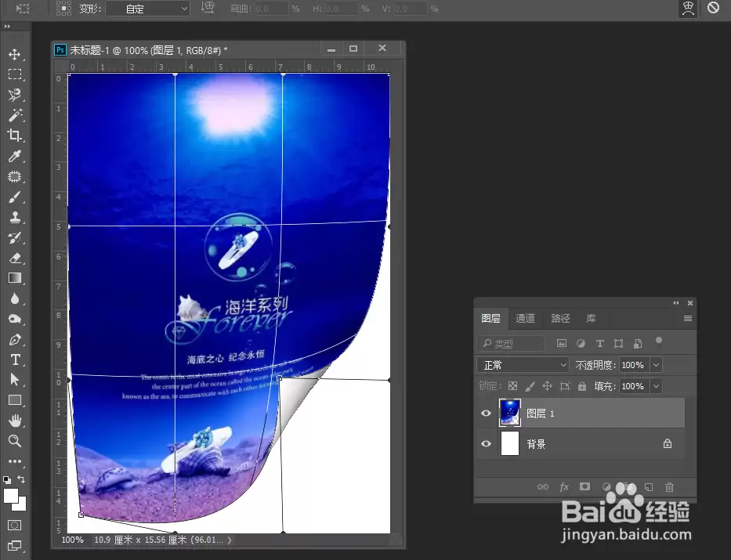Select the Move tool
The height and width of the screenshot is (560, 731).
click(14, 54)
